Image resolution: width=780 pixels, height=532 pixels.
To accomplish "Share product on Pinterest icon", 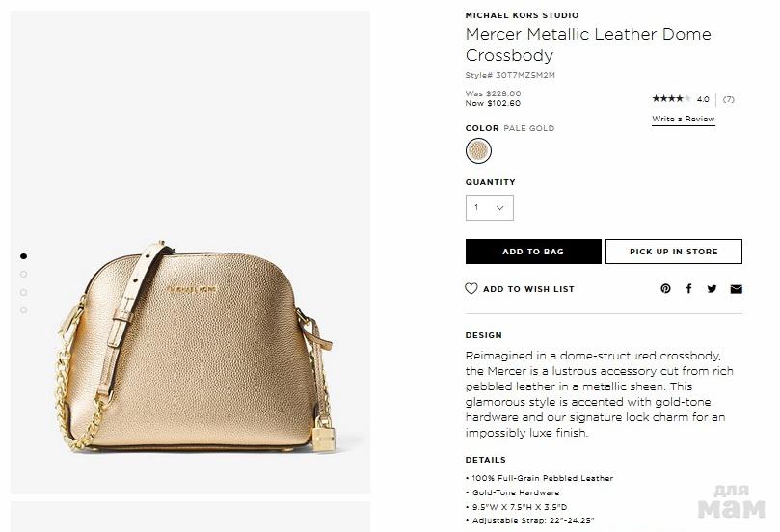I will click(665, 288).
